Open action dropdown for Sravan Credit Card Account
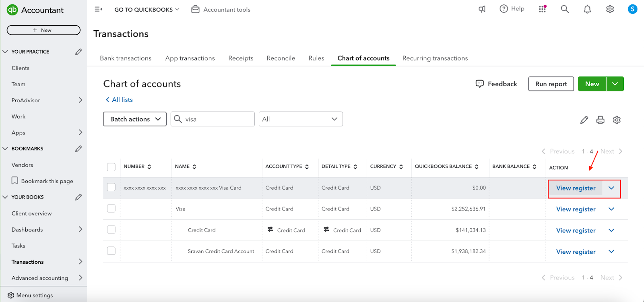 click(611, 251)
